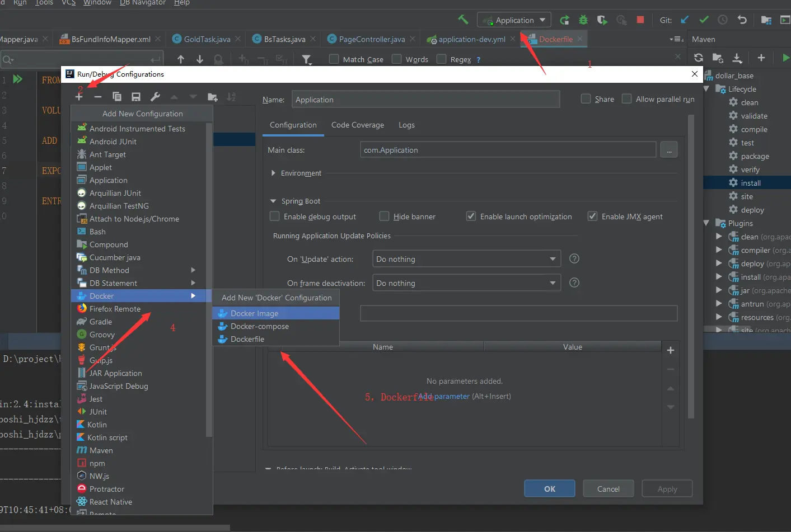791x532 pixels.
Task: Click the wrench Edit Templates icon
Action: click(x=156, y=96)
